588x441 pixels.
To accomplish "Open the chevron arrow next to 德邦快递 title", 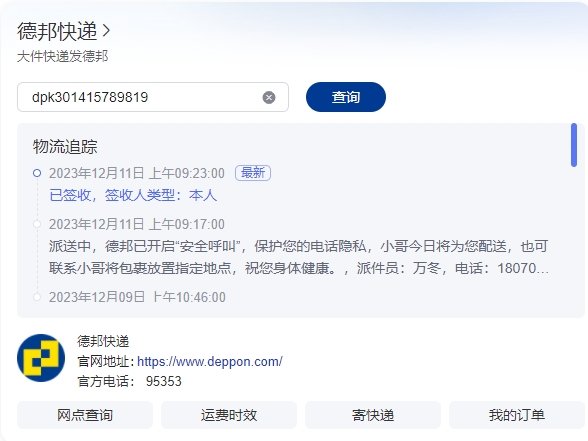I will pyautogui.click(x=106, y=30).
